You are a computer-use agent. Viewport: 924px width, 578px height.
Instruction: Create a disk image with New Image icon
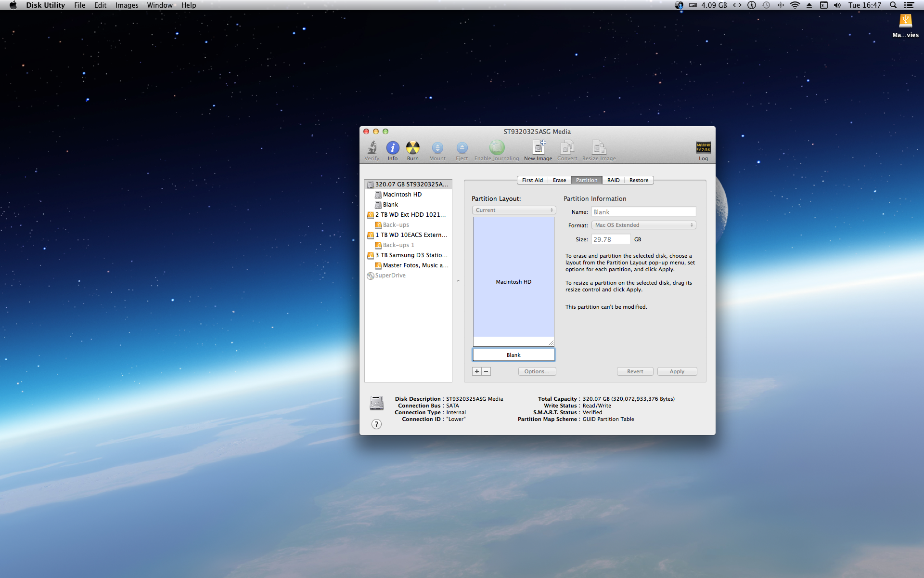point(538,150)
